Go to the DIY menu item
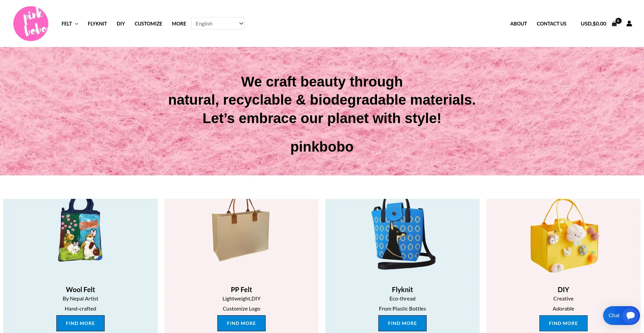Viewport: 644px width, 333px height. 121,23
